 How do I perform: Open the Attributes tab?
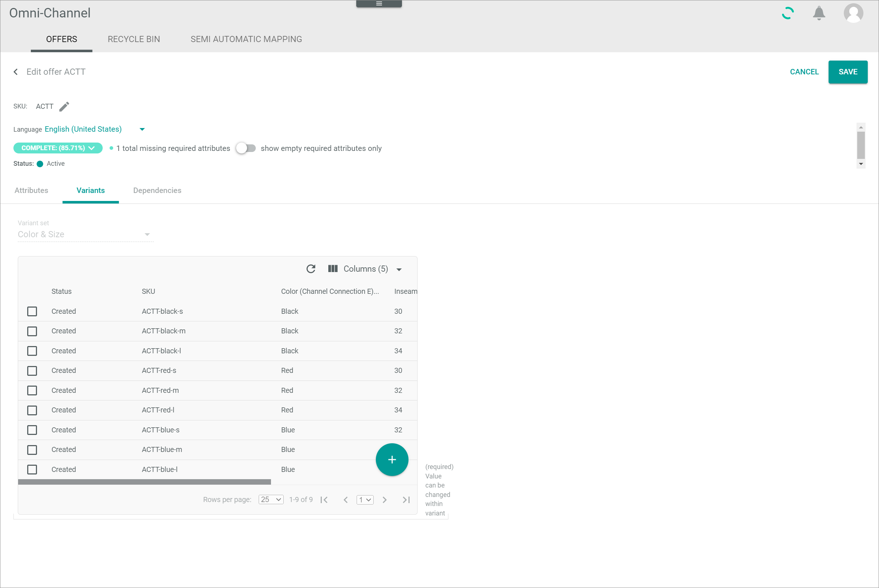point(32,190)
